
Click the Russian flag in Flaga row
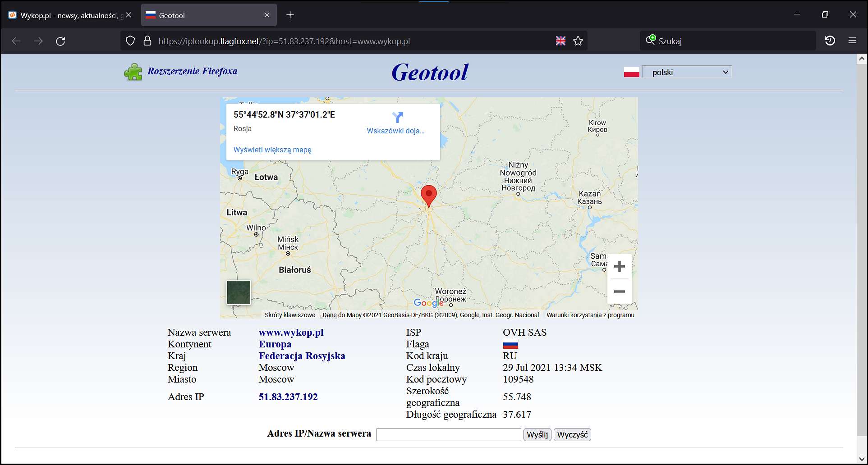click(x=510, y=345)
